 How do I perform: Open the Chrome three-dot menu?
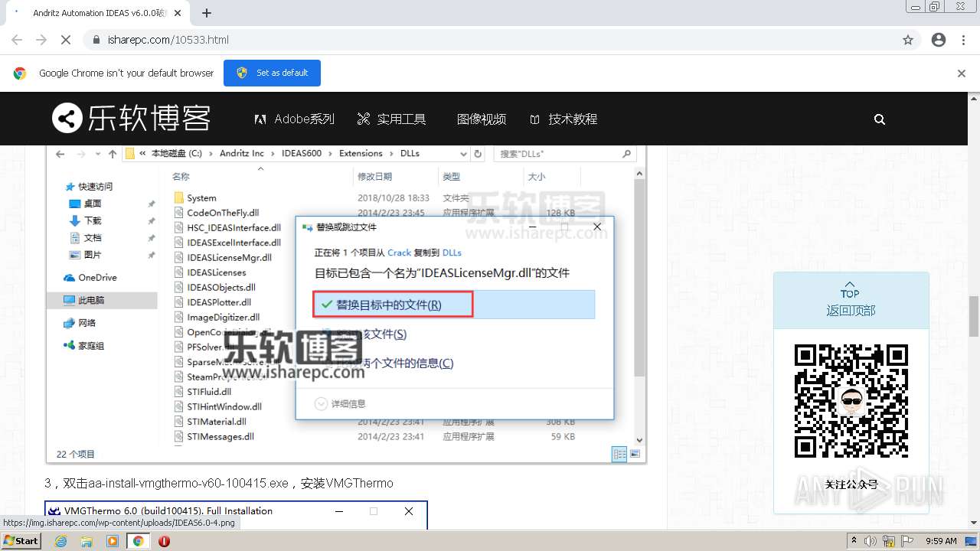[x=965, y=40]
